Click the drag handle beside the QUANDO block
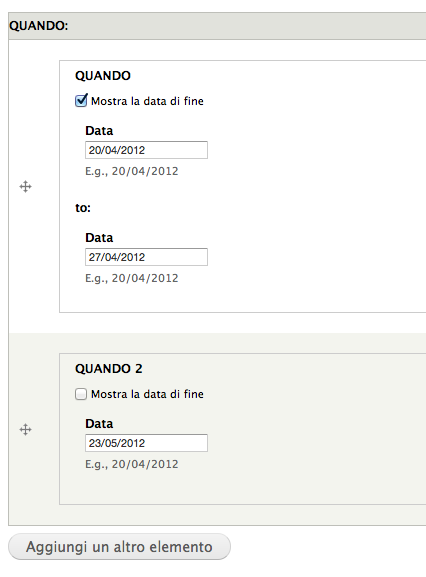Image resolution: width=426 pixels, height=577 pixels. 25,187
